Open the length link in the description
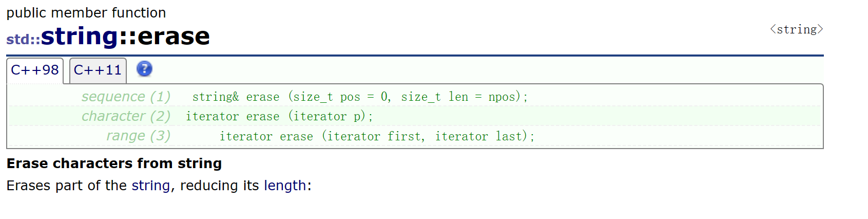 click(285, 185)
